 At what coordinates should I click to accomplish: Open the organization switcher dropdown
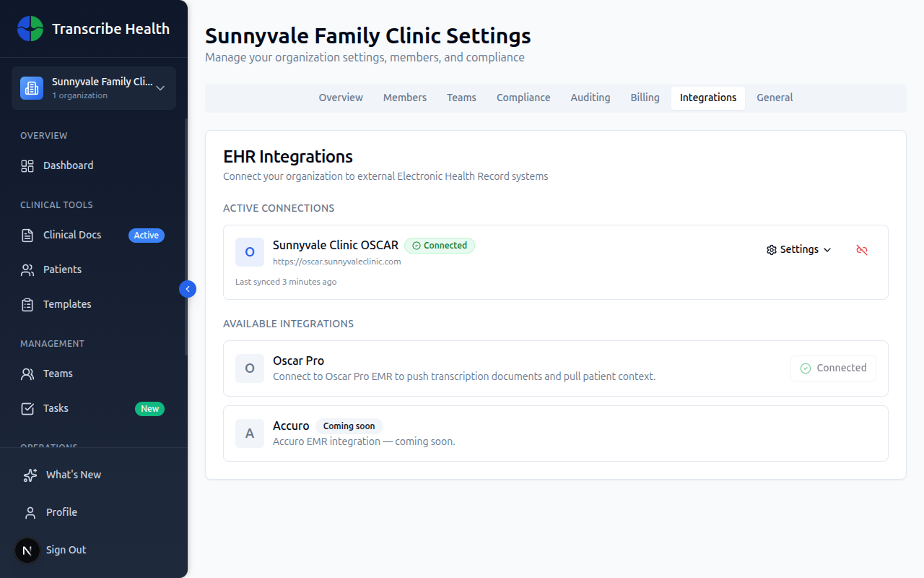[x=160, y=87]
